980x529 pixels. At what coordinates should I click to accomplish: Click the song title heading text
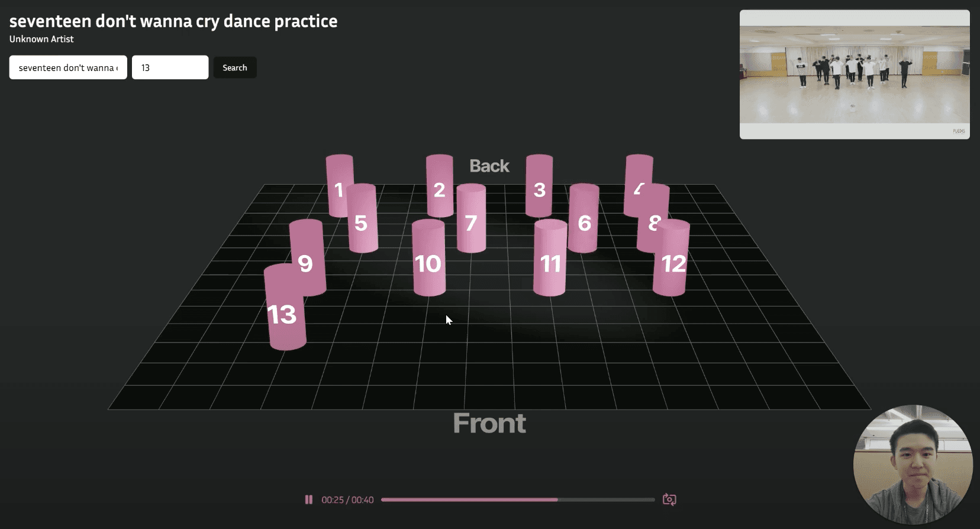(173, 21)
